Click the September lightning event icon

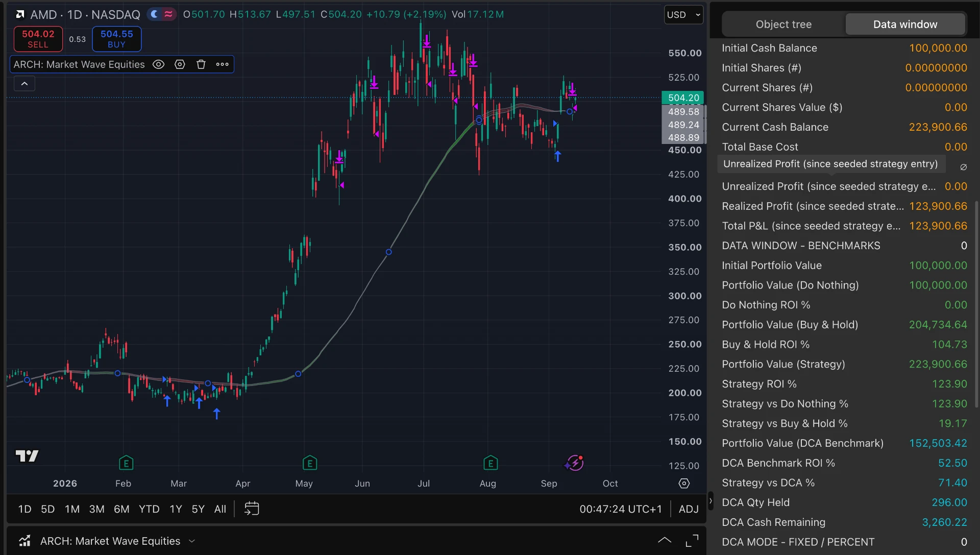(575, 463)
